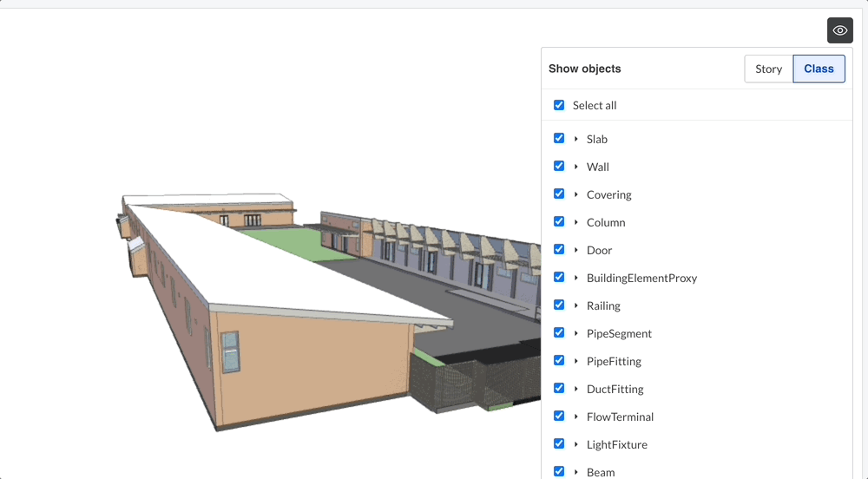Uncheck the DuctFitting checkbox
Screen dimensions: 868x479
[x=559, y=388]
